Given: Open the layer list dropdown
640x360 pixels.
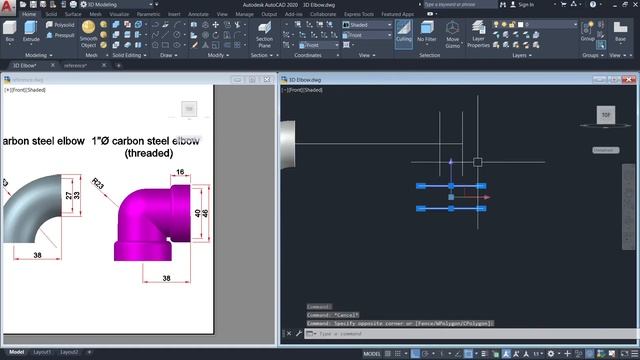Looking at the screenshot, I should (535, 25).
